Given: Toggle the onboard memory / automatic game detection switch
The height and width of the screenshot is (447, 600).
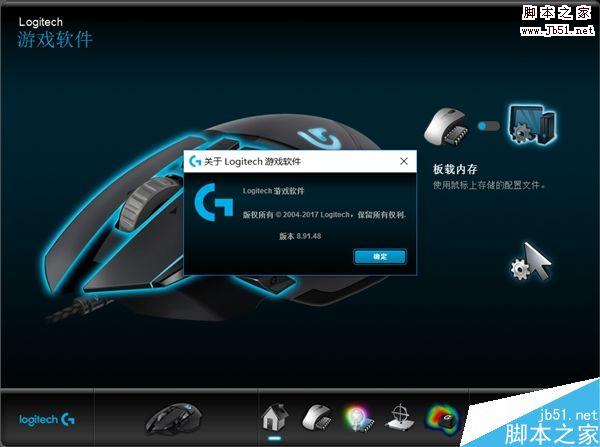Looking at the screenshot, I should point(489,126).
